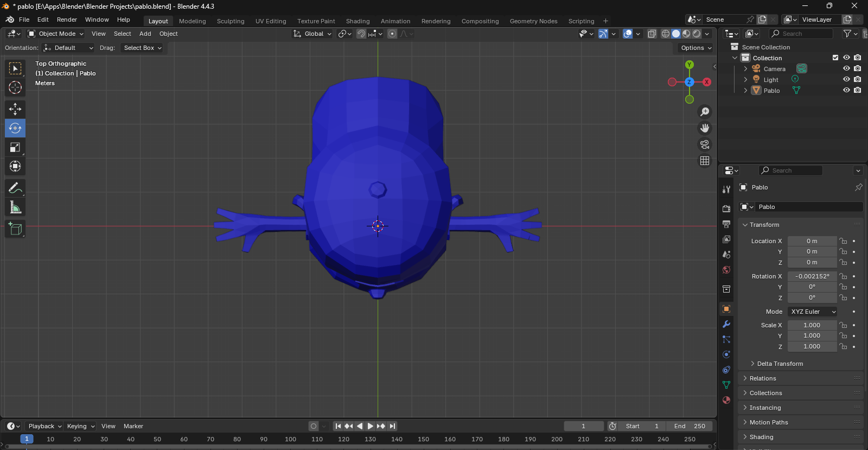Open the View Layer properties tab
The width and height of the screenshot is (868, 450).
pyautogui.click(x=726, y=239)
